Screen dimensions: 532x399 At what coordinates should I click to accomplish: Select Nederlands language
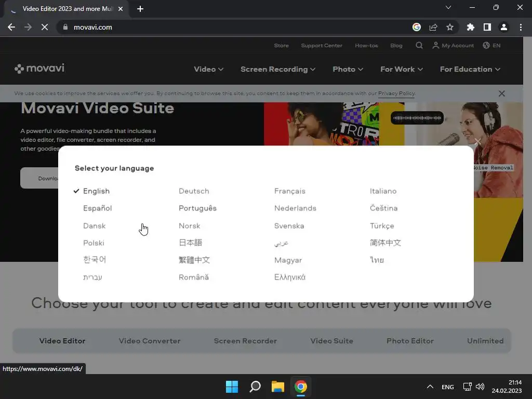coord(295,208)
